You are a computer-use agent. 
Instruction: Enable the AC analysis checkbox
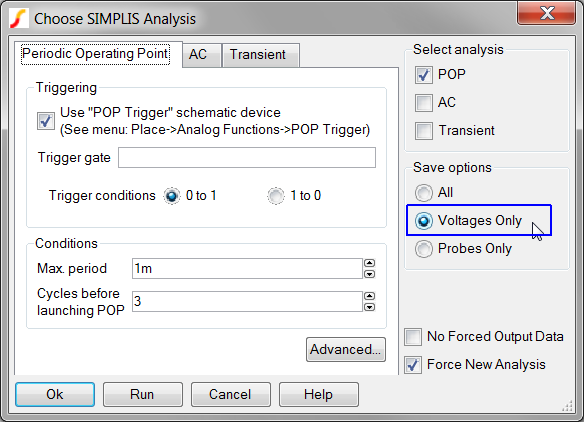[x=424, y=103]
